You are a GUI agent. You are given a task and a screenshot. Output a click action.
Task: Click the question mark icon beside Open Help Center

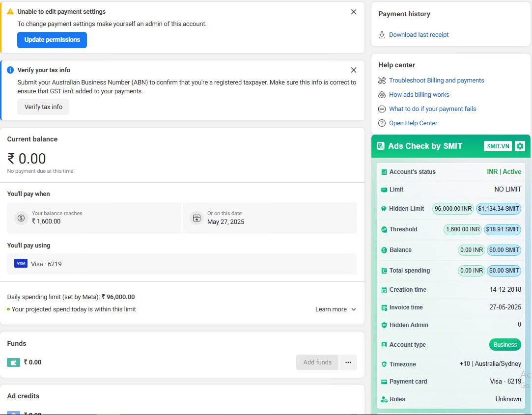pyautogui.click(x=382, y=123)
